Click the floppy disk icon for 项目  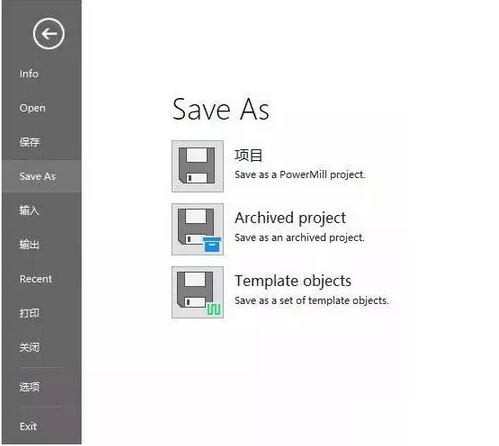tap(197, 166)
